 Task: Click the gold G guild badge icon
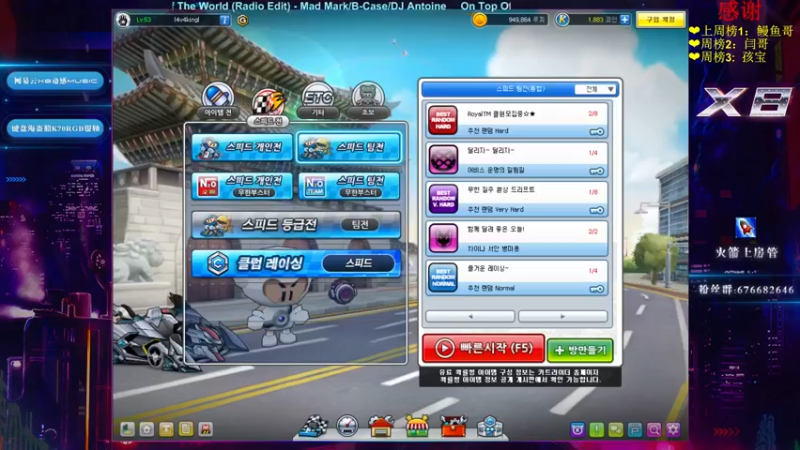pyautogui.click(x=243, y=20)
